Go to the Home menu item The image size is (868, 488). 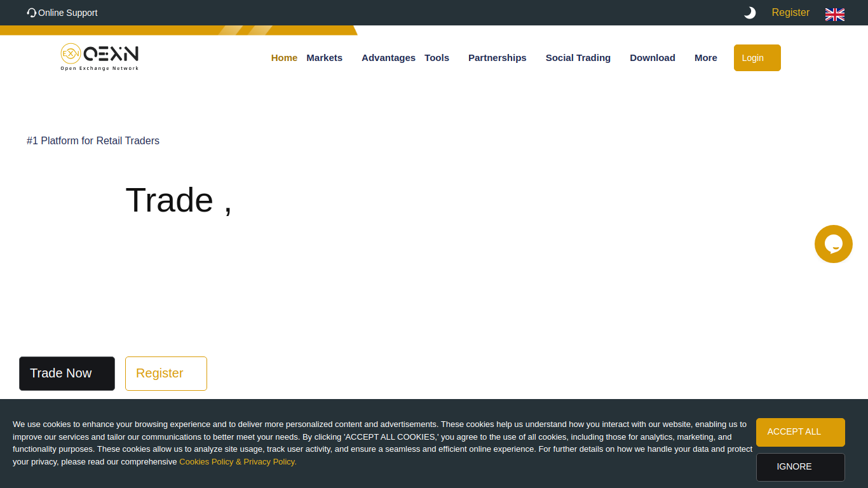284,58
